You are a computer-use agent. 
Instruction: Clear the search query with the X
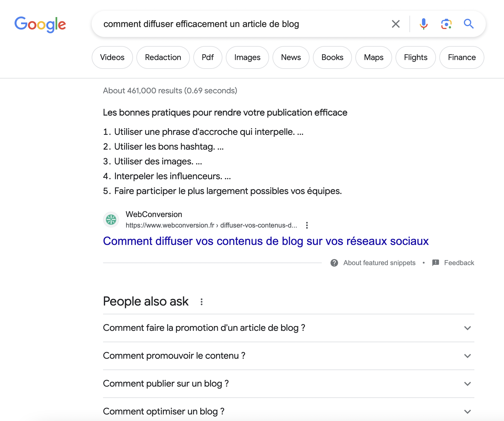pos(396,24)
